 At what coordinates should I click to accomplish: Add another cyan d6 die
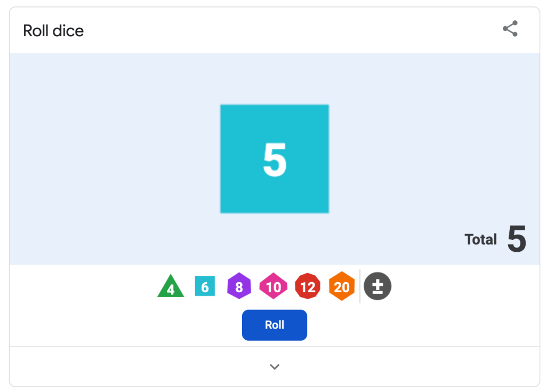pos(205,286)
